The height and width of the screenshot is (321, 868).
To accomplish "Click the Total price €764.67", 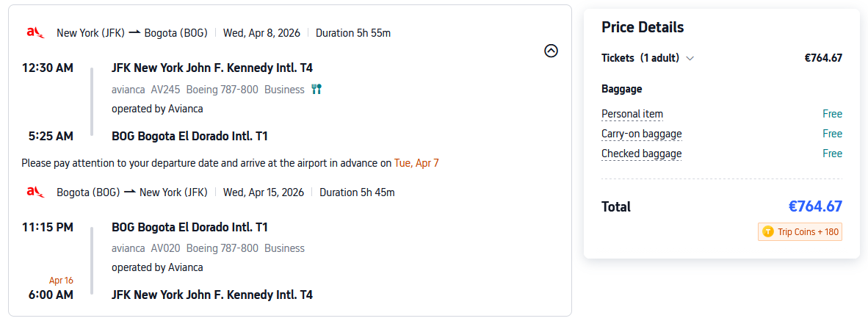I will 815,206.
